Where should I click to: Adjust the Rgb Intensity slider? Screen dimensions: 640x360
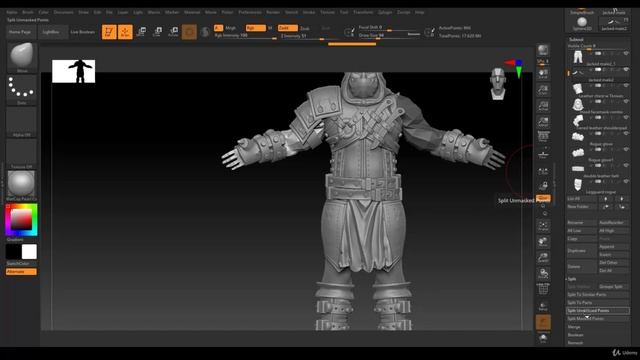246,36
